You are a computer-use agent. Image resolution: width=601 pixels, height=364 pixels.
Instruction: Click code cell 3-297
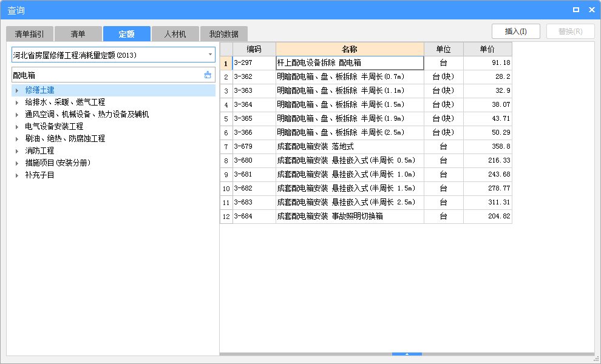(254, 63)
